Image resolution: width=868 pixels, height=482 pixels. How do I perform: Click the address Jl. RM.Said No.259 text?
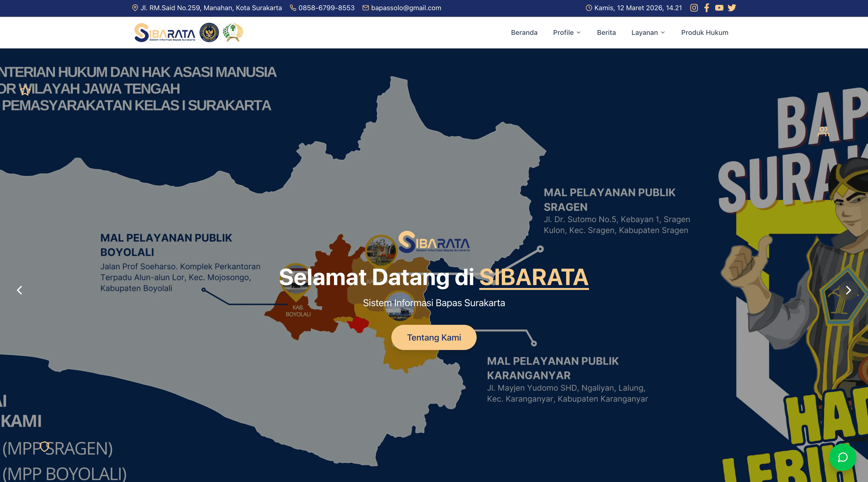(211, 8)
